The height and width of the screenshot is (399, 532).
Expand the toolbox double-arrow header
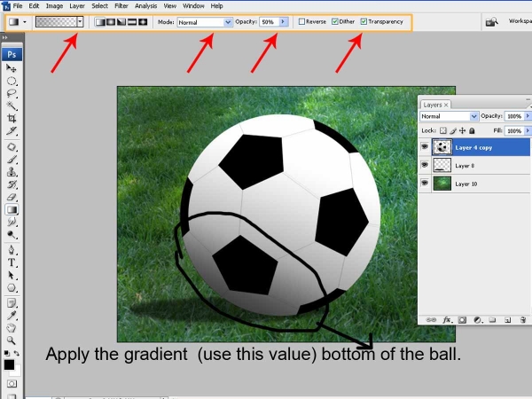[4, 37]
